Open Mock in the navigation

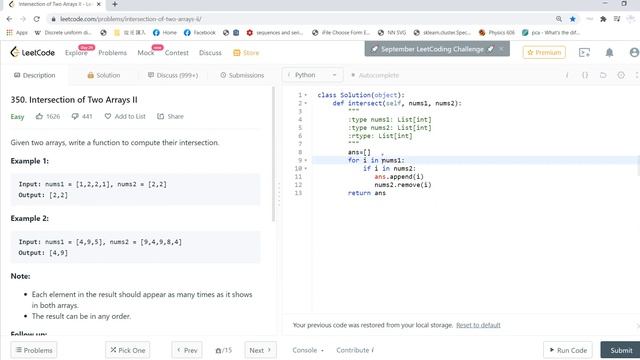146,53
